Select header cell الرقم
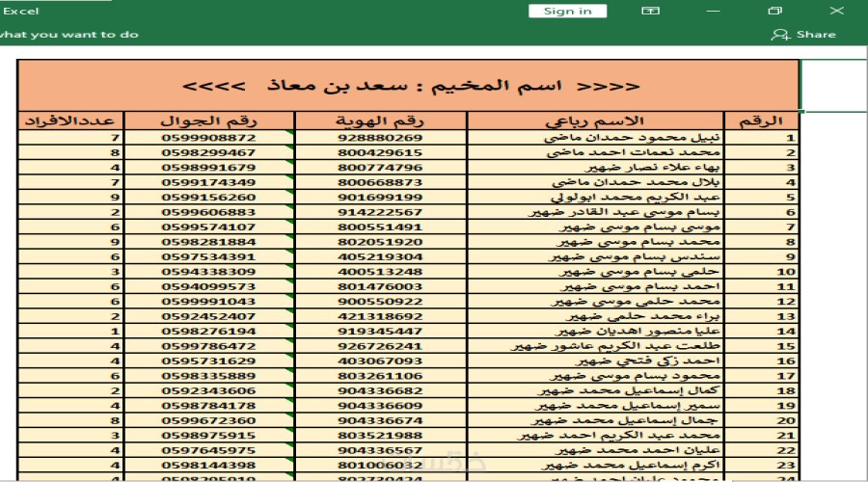Image resolution: width=868 pixels, height=482 pixels. 761,120
